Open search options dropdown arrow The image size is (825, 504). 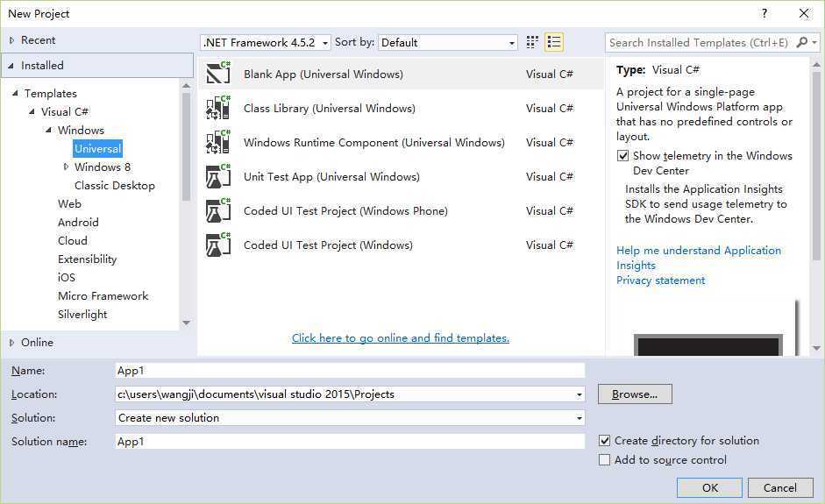(x=814, y=42)
